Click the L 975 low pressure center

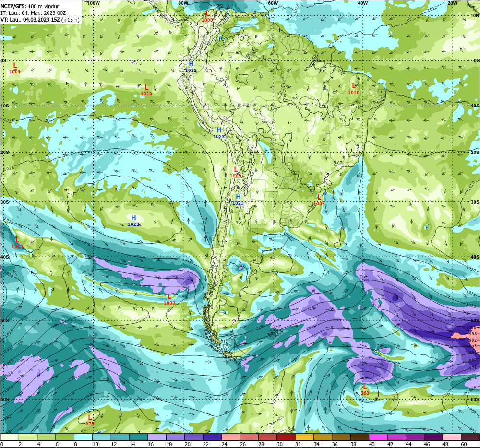coord(90,420)
